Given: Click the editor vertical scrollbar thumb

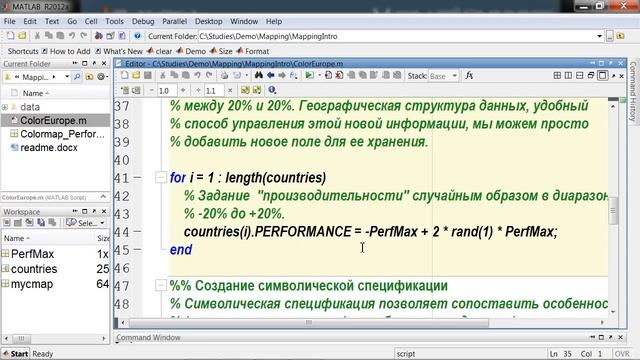Looking at the screenshot, I should (x=613, y=210).
